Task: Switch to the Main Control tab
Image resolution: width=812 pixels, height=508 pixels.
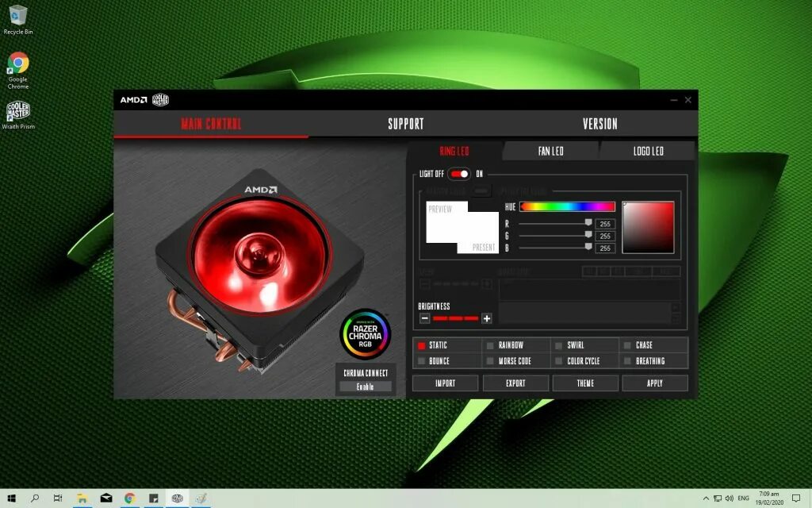Action: 211,124
